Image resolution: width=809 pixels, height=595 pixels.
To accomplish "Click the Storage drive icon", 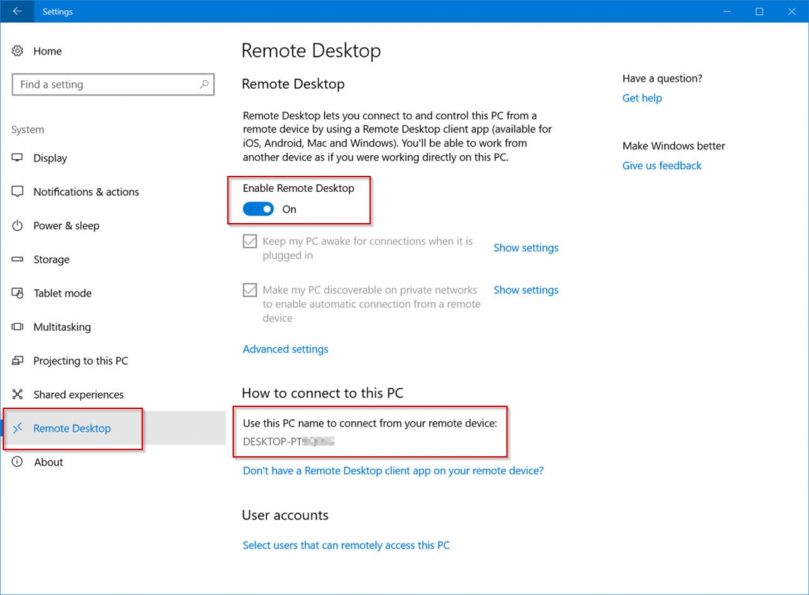I will (x=18, y=259).
